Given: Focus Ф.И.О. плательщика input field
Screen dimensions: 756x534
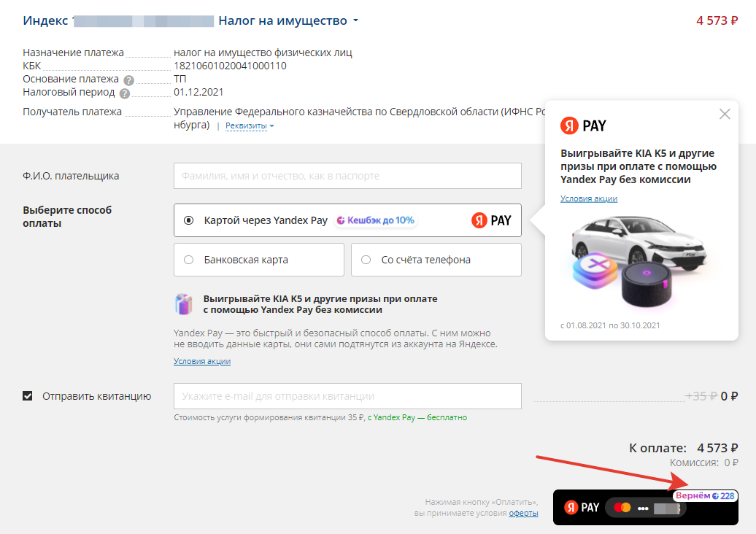Looking at the screenshot, I should [x=347, y=176].
